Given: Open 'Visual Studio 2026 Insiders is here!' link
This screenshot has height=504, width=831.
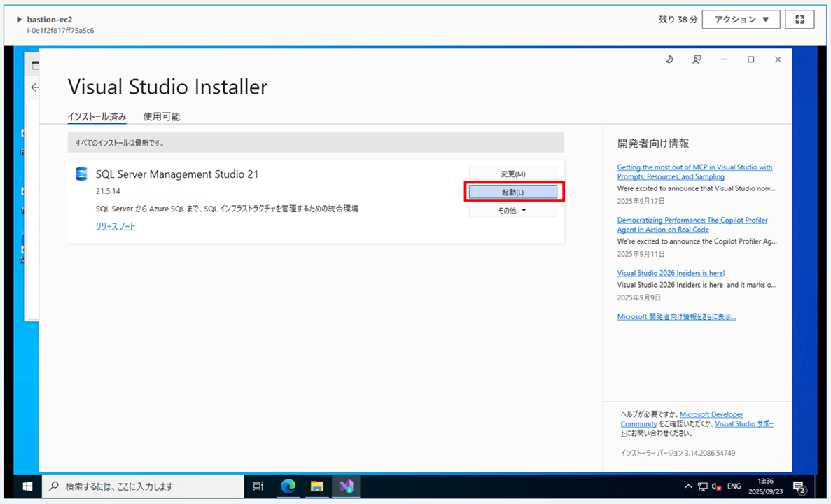Looking at the screenshot, I should point(671,273).
